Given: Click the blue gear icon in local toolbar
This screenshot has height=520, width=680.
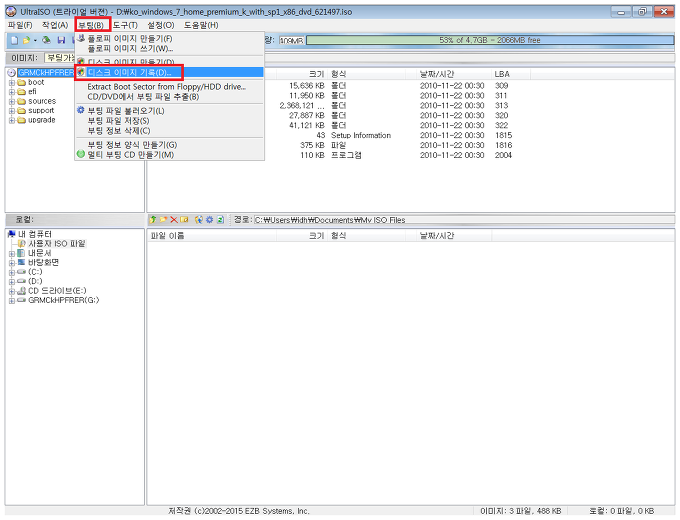Looking at the screenshot, I should 209,220.
